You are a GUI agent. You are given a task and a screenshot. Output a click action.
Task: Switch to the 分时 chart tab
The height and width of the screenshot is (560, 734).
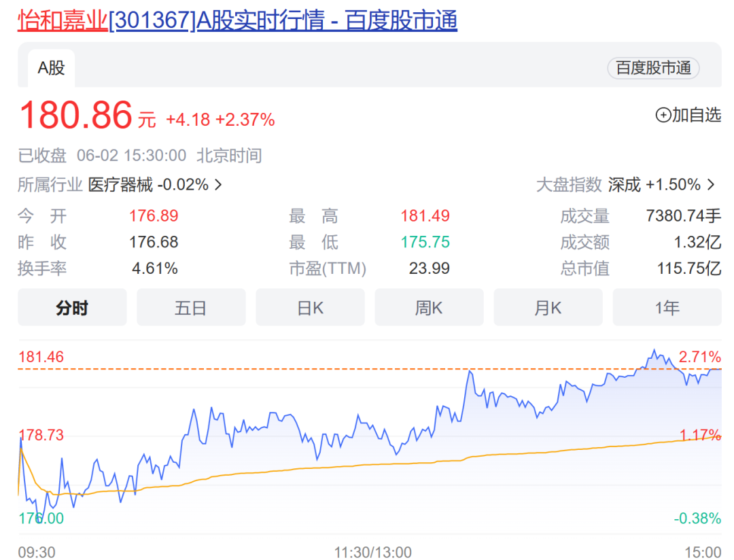click(x=72, y=308)
